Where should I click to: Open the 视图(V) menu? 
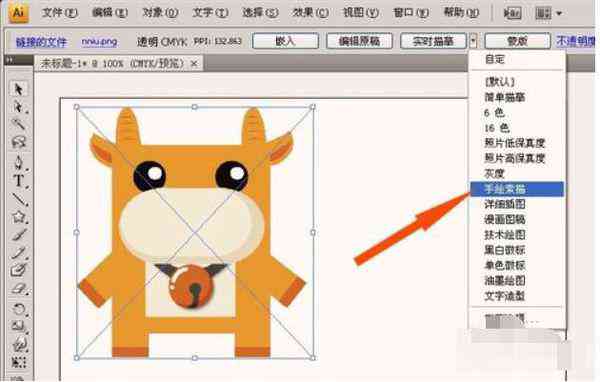click(360, 13)
